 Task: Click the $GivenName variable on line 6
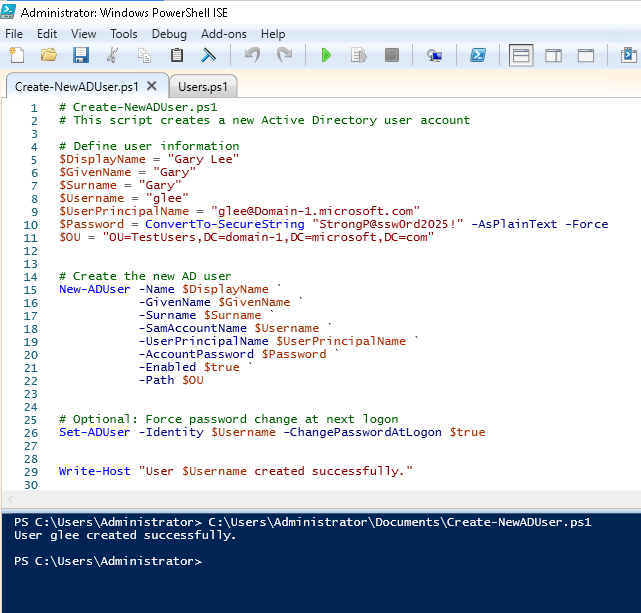click(95, 172)
